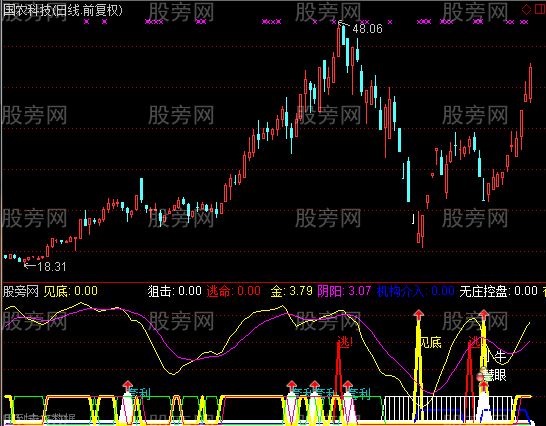Click the 机构介入: 0.00 indicator value
The height and width of the screenshot is (426, 546).
416,291
